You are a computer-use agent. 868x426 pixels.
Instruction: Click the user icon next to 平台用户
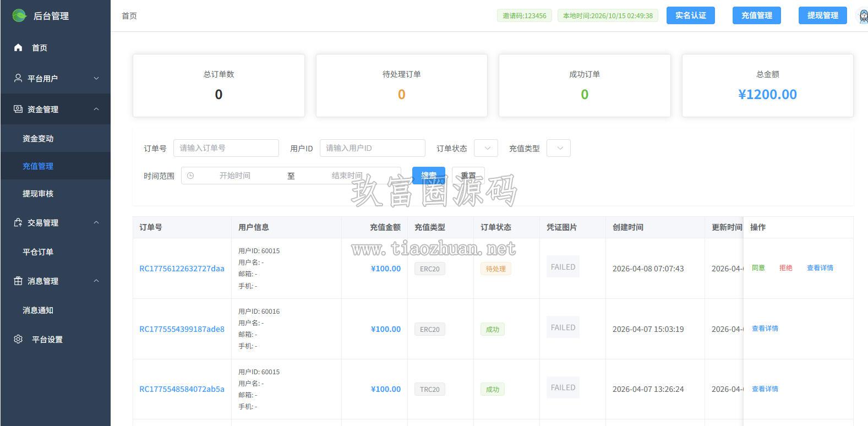pos(18,78)
